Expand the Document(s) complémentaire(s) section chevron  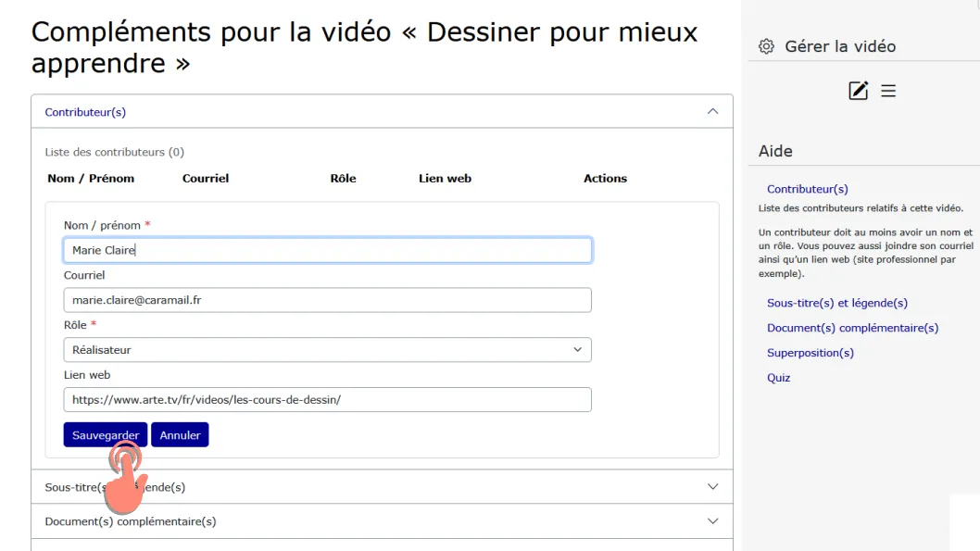pyautogui.click(x=712, y=521)
